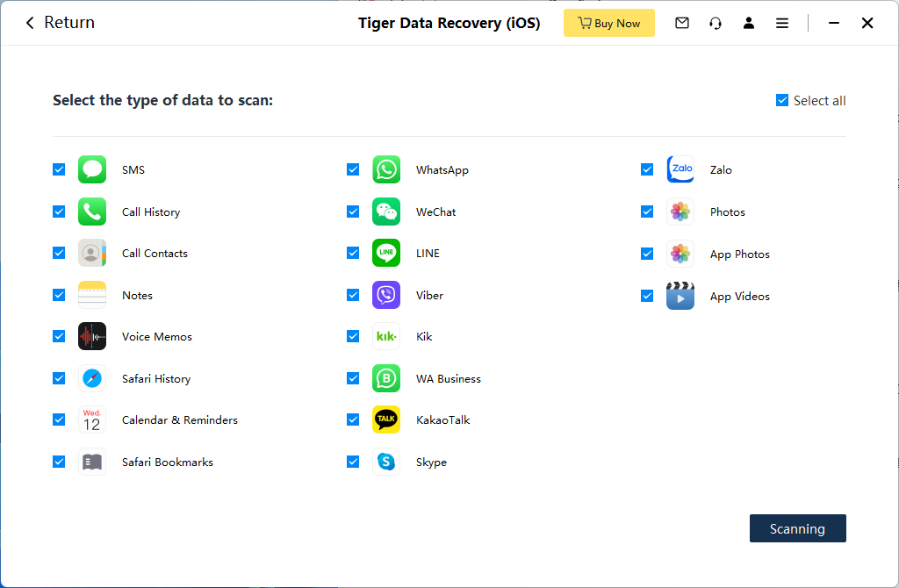The height and width of the screenshot is (588, 899).
Task: Click the Viber app icon
Action: tap(386, 295)
